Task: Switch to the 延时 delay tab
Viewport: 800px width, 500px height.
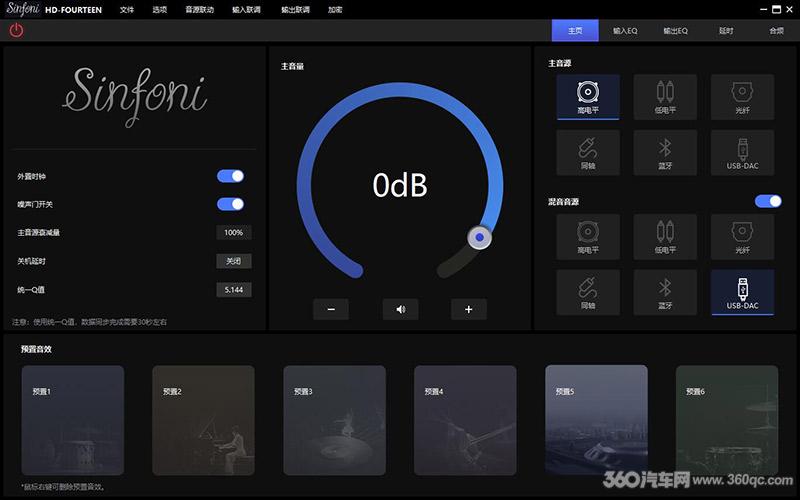Action: click(x=726, y=31)
